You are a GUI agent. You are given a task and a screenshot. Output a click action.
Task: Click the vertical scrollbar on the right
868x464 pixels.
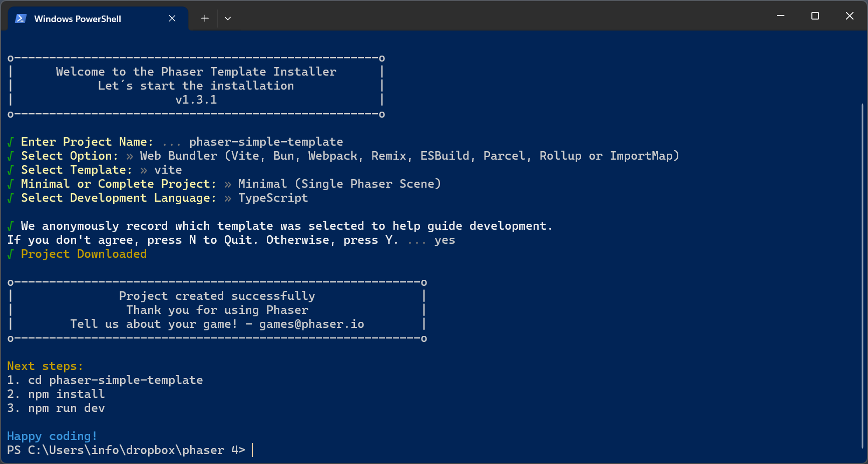(862, 275)
